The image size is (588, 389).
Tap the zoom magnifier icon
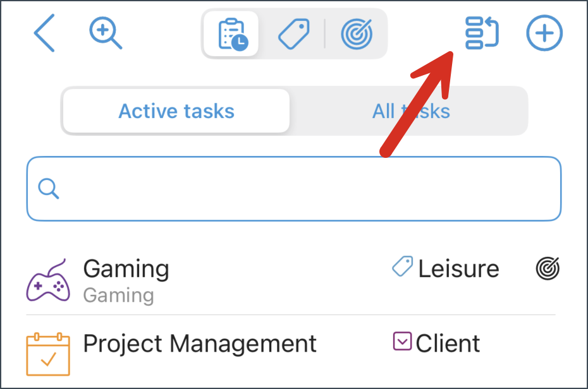(x=105, y=33)
